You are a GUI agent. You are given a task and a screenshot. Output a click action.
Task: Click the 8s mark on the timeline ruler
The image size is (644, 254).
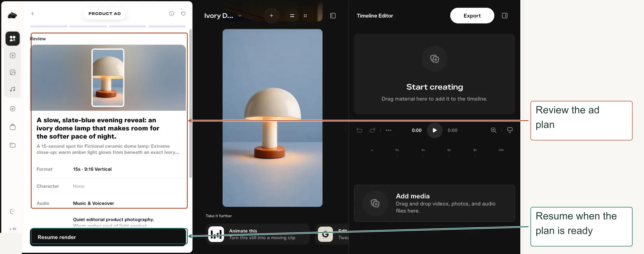click(475, 150)
